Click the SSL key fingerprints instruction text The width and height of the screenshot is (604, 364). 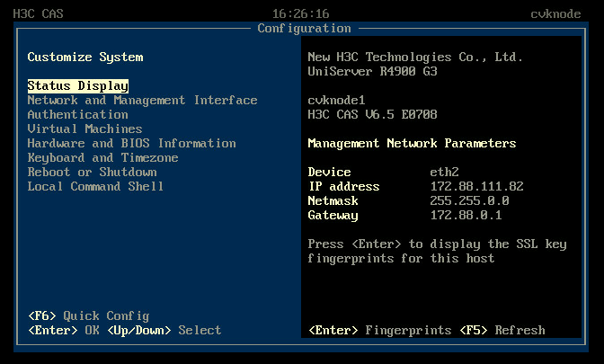[x=437, y=252]
